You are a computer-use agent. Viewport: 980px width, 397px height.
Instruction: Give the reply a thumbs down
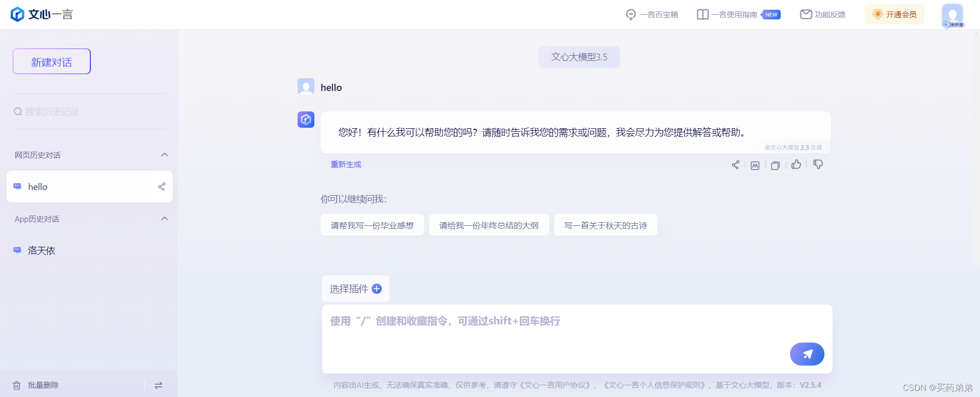tap(818, 164)
